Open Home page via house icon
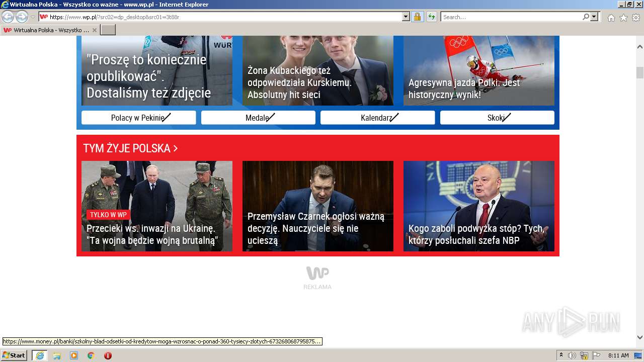This screenshot has height=362, width=644. tap(611, 18)
